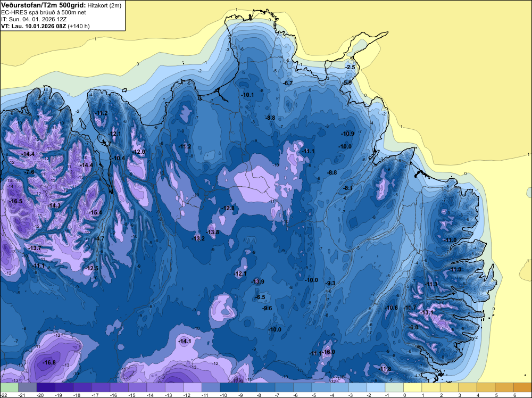Click the -12.5 temperature value
This screenshot has width=532, height=398.
[x=92, y=268]
